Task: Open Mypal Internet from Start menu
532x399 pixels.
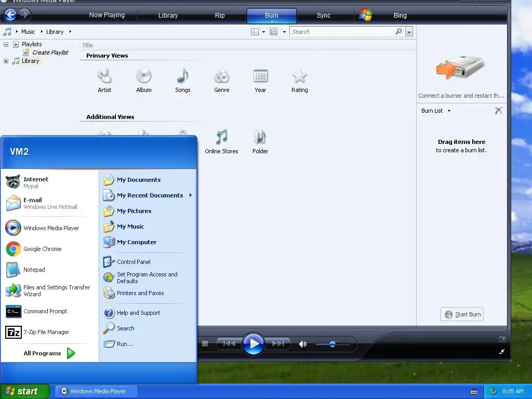Action: point(50,182)
